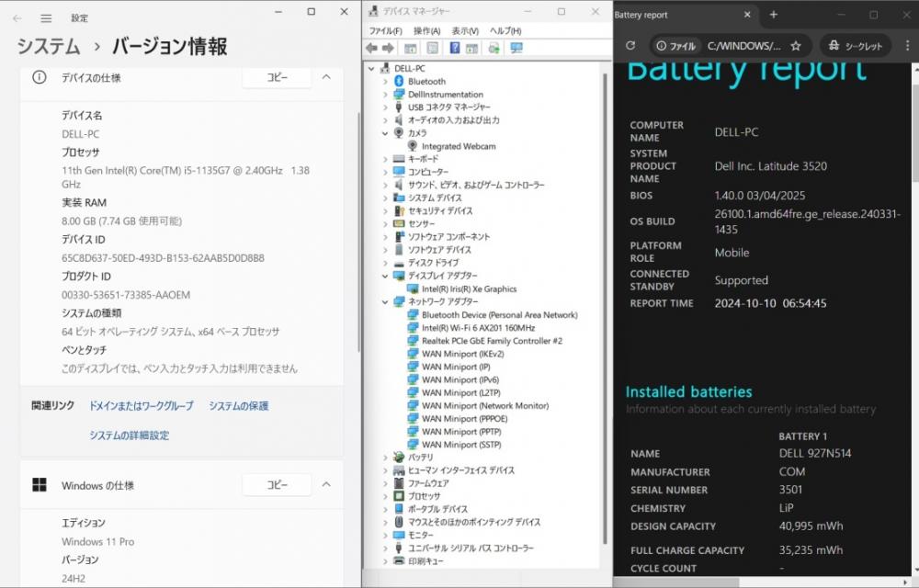Select the ヒューマン インターフェイス デバイス category

click(x=460, y=470)
